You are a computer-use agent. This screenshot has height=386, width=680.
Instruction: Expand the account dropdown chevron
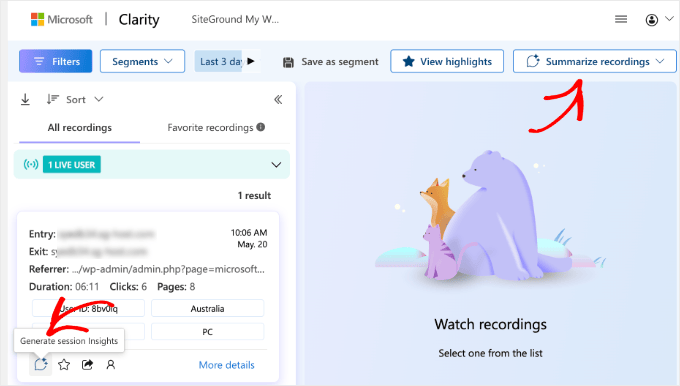coord(670,19)
